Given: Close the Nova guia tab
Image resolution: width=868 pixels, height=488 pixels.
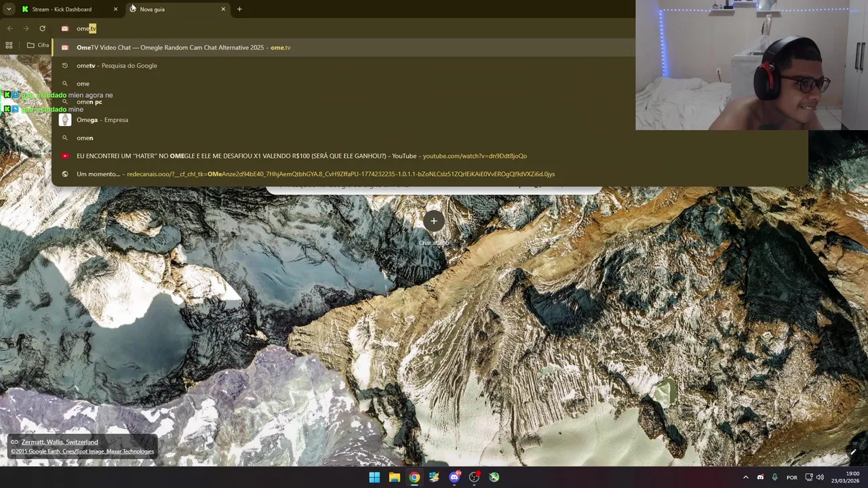Looking at the screenshot, I should tap(223, 9).
